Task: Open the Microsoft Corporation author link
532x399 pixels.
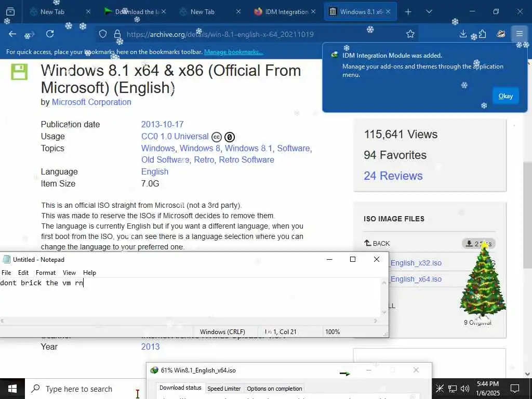Action: (x=91, y=102)
